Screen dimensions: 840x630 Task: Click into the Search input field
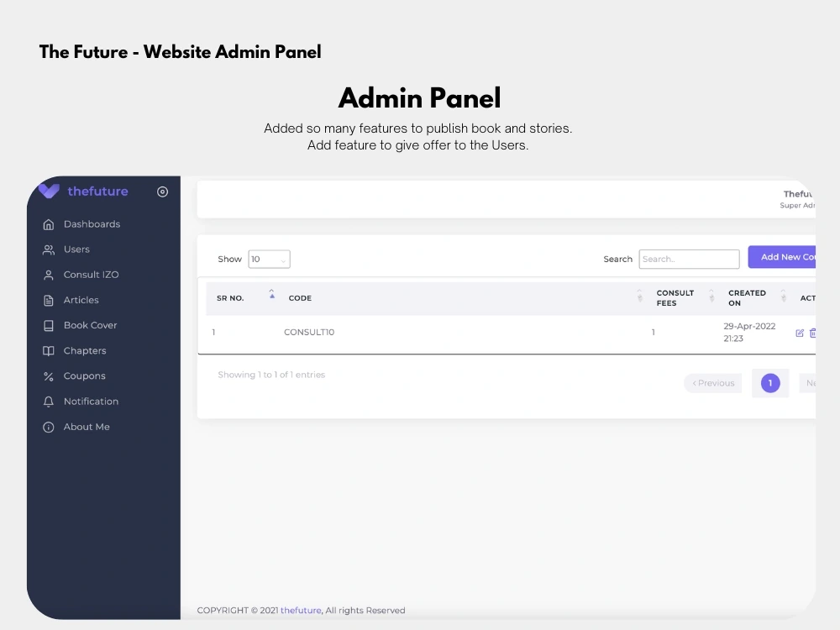689,260
